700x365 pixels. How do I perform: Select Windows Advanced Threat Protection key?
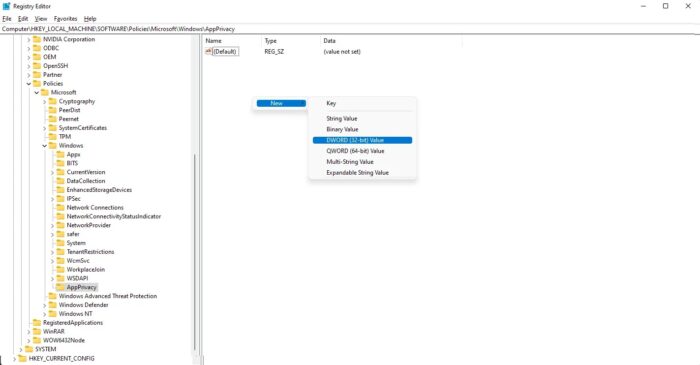[x=108, y=296]
